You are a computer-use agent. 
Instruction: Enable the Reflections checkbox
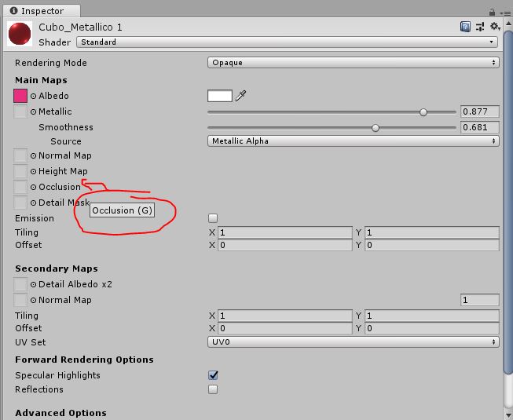[213, 389]
